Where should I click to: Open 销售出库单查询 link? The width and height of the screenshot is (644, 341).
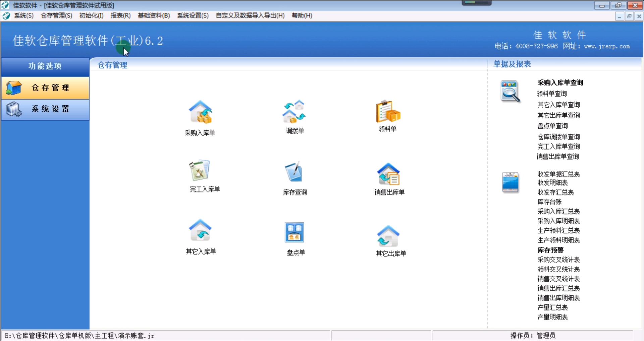coord(558,157)
